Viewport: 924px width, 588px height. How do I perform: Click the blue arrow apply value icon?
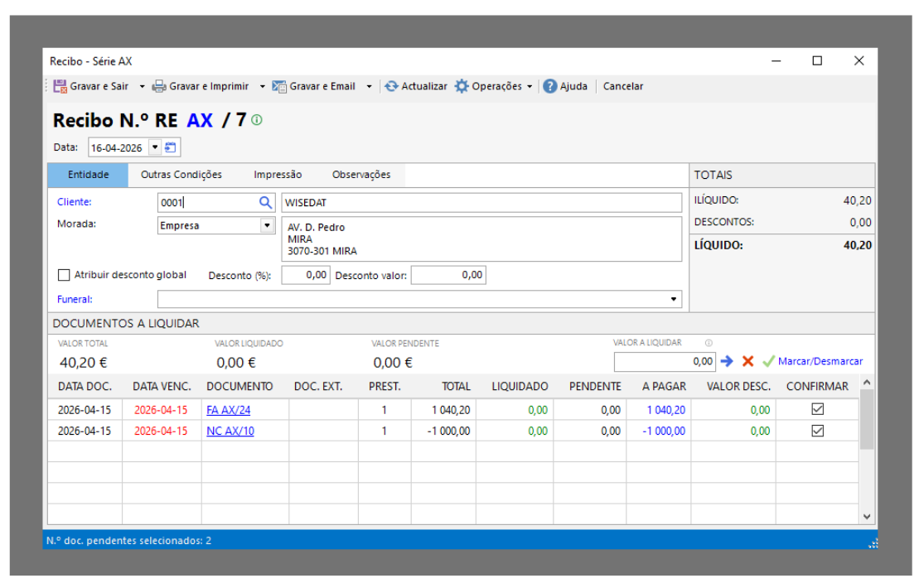(x=727, y=361)
